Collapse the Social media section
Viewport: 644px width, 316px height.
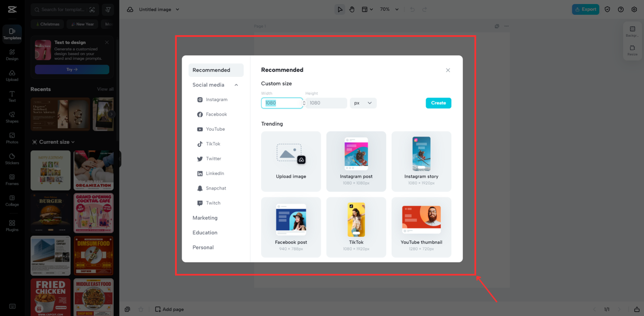[236, 85]
